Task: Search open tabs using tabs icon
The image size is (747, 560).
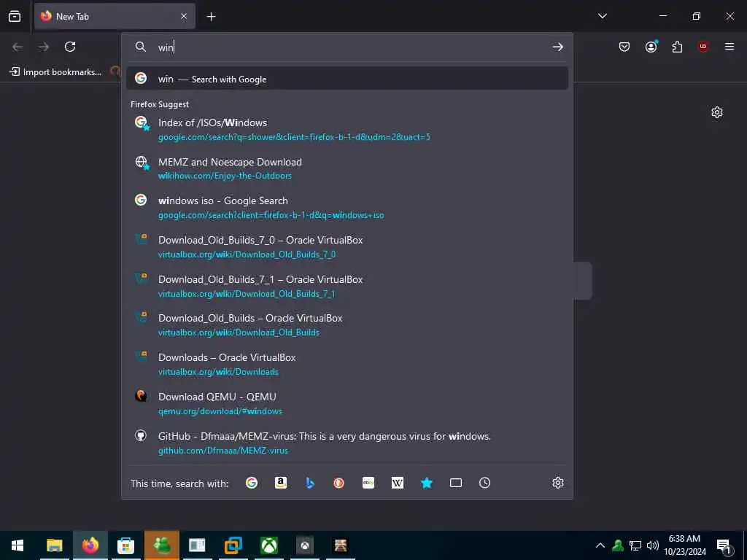Action: tap(456, 483)
